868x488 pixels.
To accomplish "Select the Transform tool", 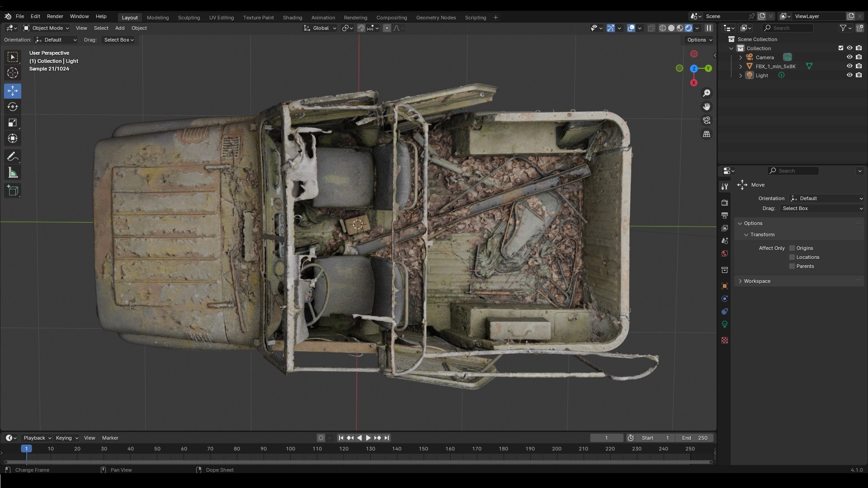I will [13, 138].
